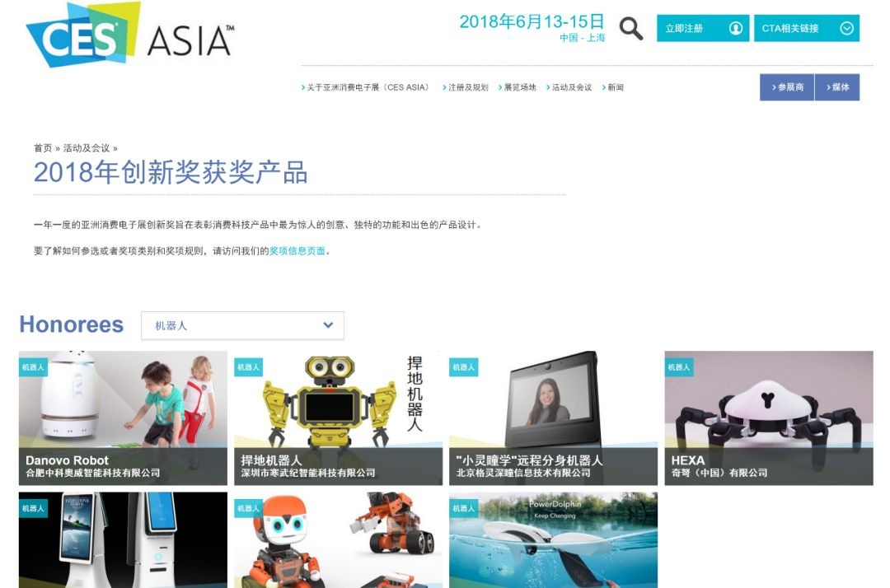The image size is (890, 588).
Task: Click the Honorees heading
Action: pyautogui.click(x=72, y=324)
